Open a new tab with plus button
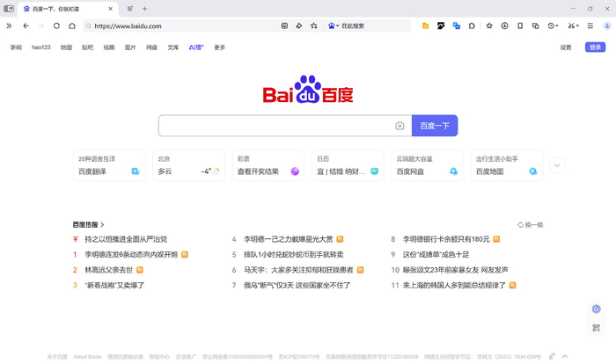The width and height of the screenshot is (616, 364). pos(144,9)
